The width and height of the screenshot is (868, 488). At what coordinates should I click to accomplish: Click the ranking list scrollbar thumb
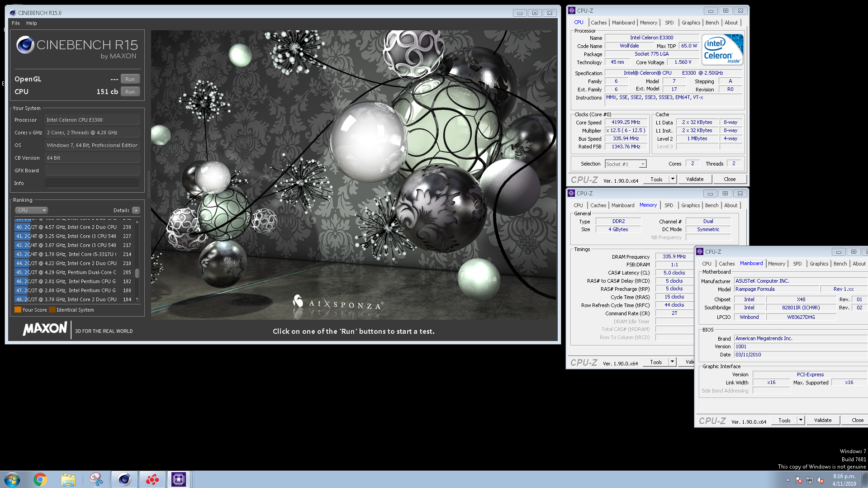137,273
